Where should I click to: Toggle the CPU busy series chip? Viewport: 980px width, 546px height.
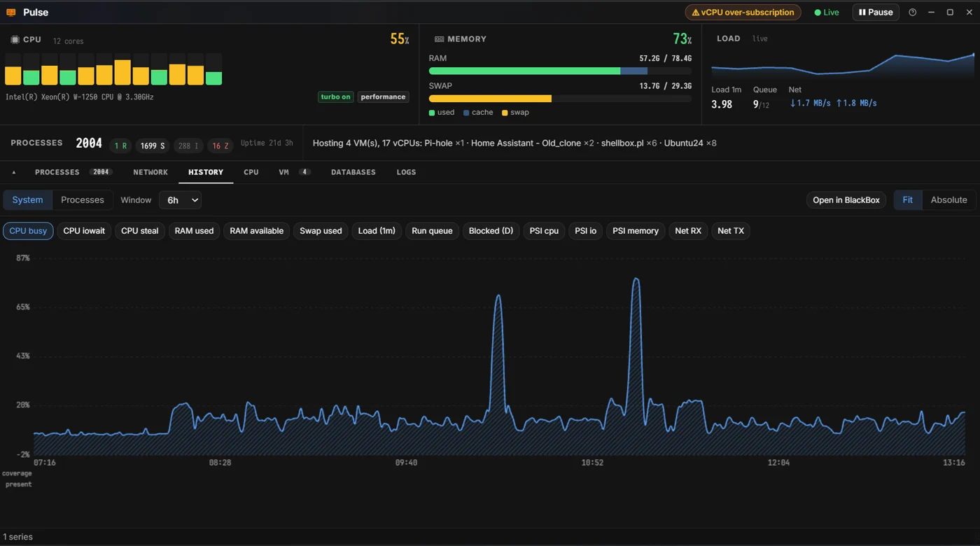click(28, 231)
